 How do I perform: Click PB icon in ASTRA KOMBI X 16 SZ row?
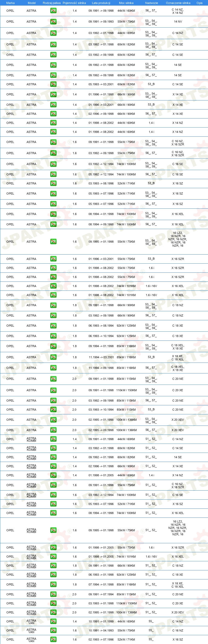click(53, 504)
